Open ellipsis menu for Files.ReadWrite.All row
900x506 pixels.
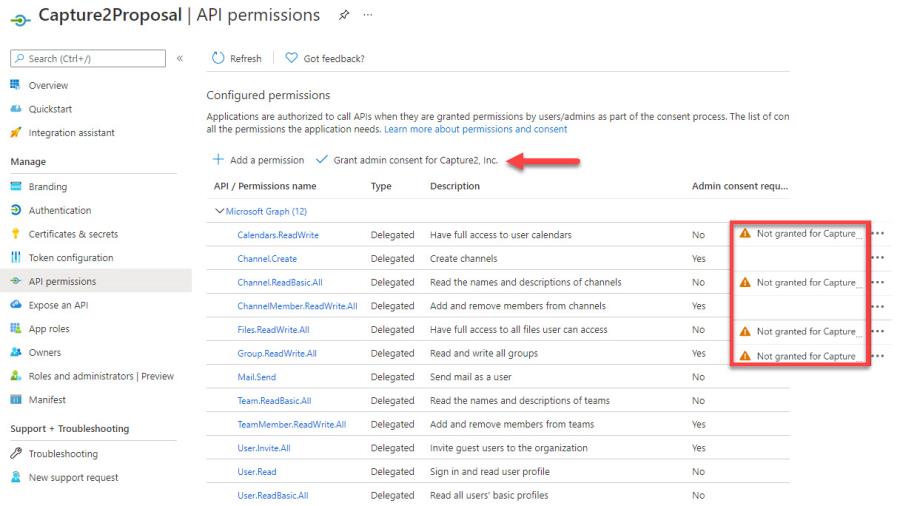(x=878, y=331)
